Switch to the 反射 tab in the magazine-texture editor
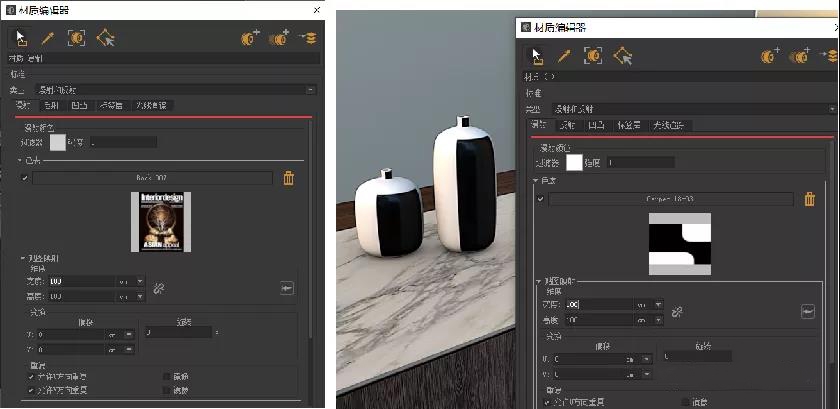The image size is (840, 409). click(52, 106)
